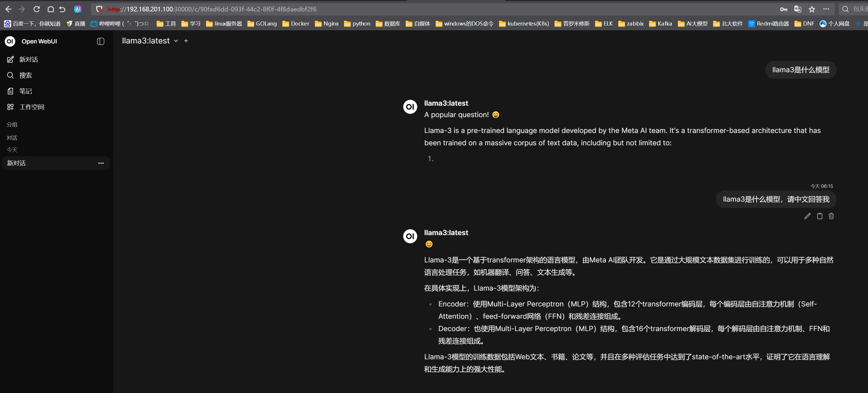868x393 pixels.
Task: Open search with the magnifier icon
Action: click(x=11, y=75)
